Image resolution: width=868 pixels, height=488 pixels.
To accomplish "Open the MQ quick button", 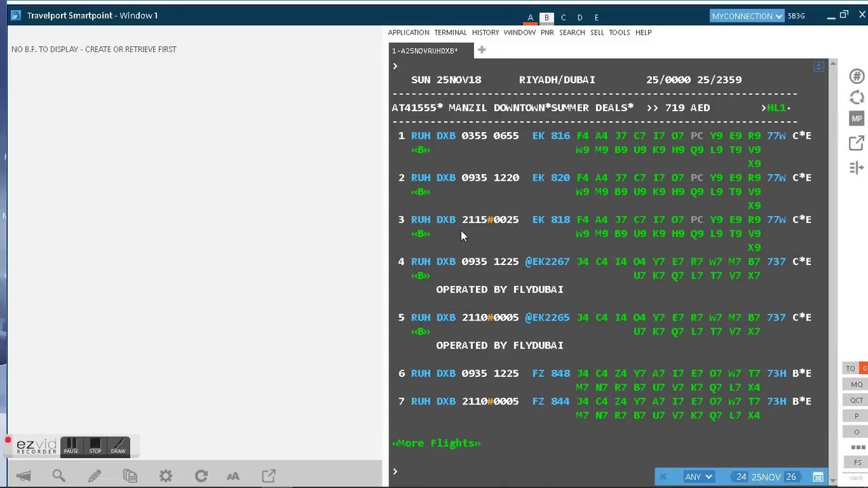I will tap(856, 384).
